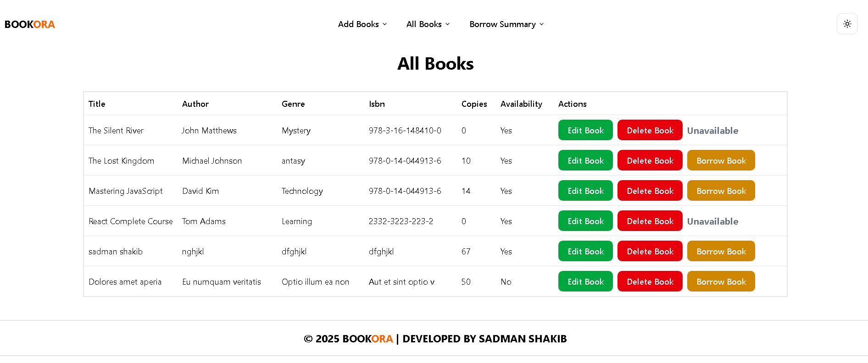Open the All Books dropdown menu
This screenshot has height=363, width=868.
[428, 24]
